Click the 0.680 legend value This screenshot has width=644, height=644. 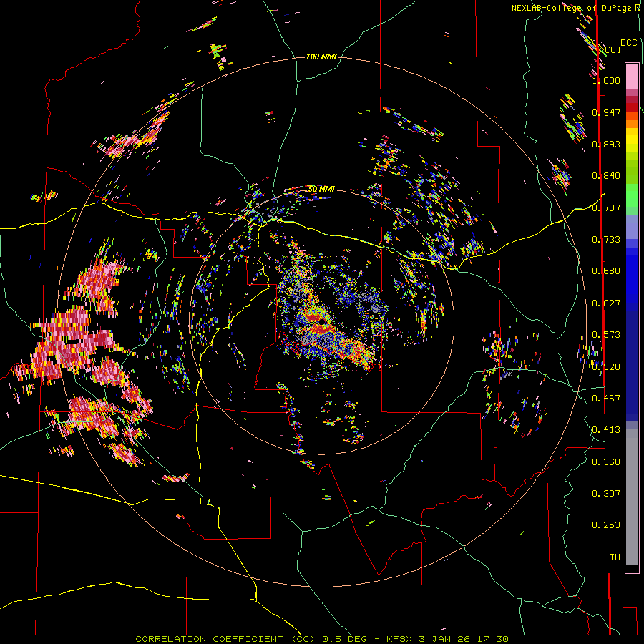click(606, 271)
